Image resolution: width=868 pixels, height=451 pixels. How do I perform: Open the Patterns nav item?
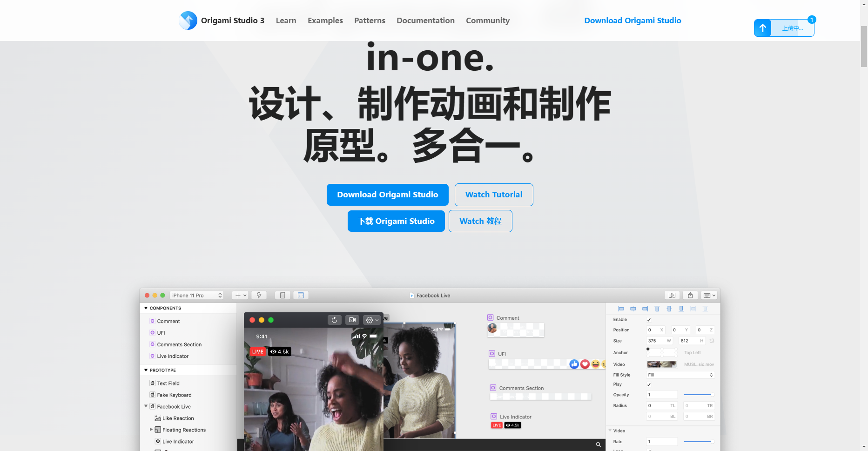click(370, 20)
